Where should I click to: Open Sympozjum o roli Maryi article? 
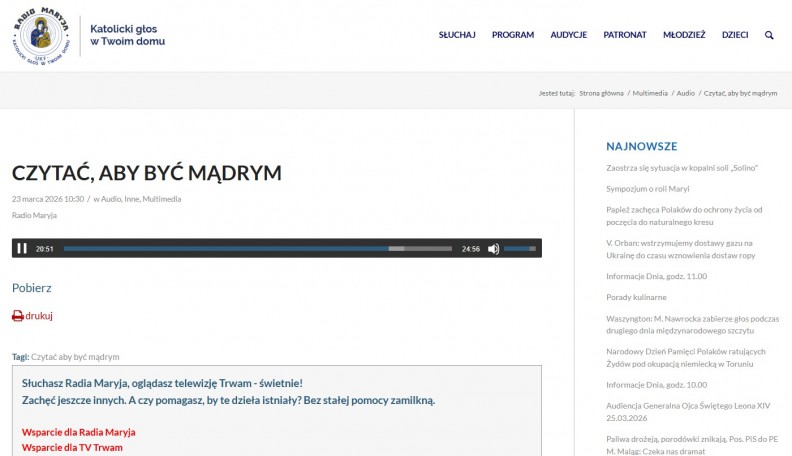648,189
